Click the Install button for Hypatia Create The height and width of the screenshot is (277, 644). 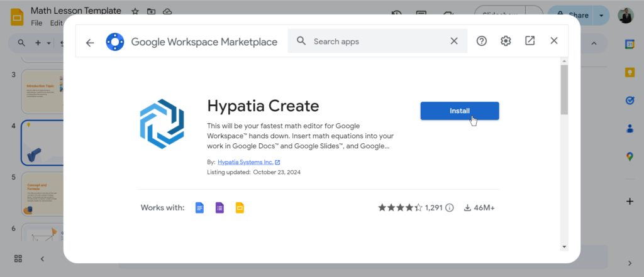click(x=459, y=111)
